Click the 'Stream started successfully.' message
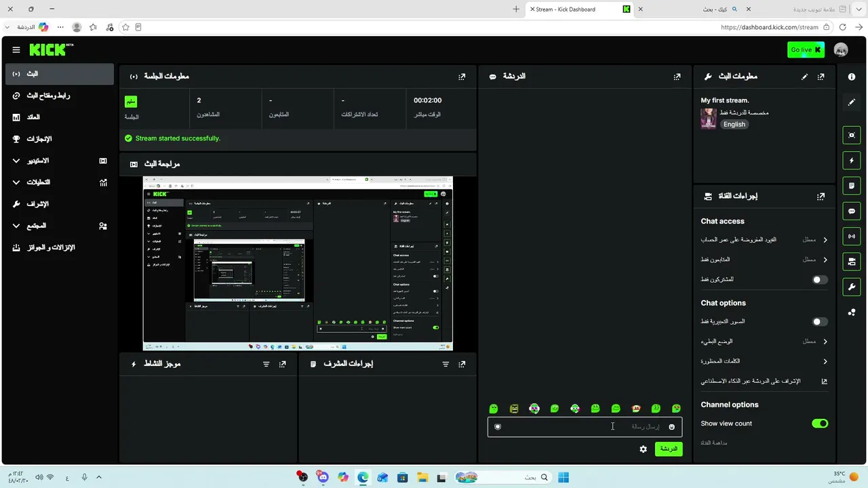 tap(178, 138)
